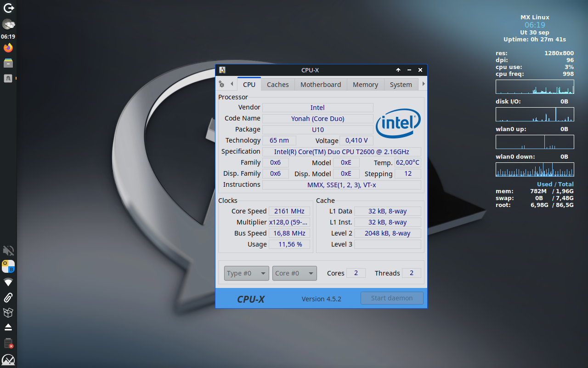The height and width of the screenshot is (368, 588).
Task: Click the battery status tray icon
Action: coord(8,343)
